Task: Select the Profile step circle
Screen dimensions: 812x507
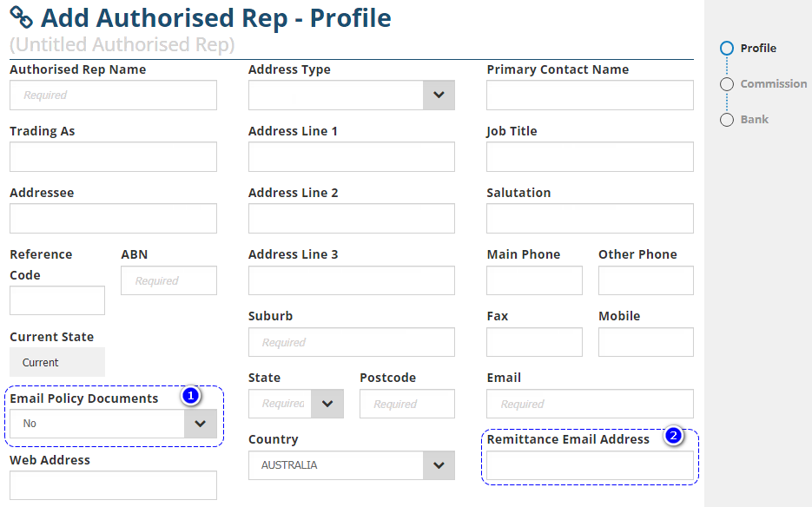Action: point(727,49)
